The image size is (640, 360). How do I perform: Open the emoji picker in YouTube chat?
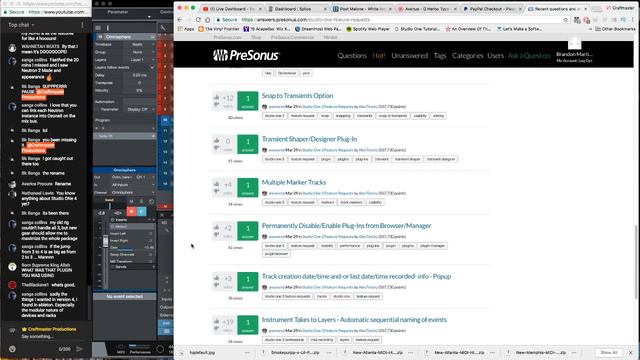tap(12, 349)
